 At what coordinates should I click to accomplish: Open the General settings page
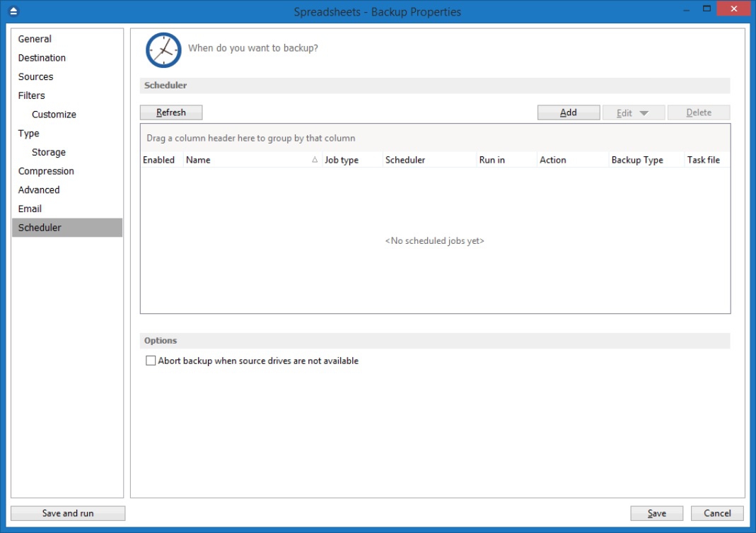point(35,39)
